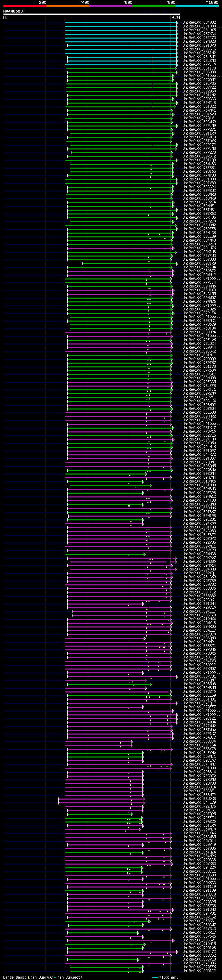Click the UniRef100_Q10MI5 row label
The width and height of the screenshot is (222, 980).
pyautogui.click(x=199, y=943)
